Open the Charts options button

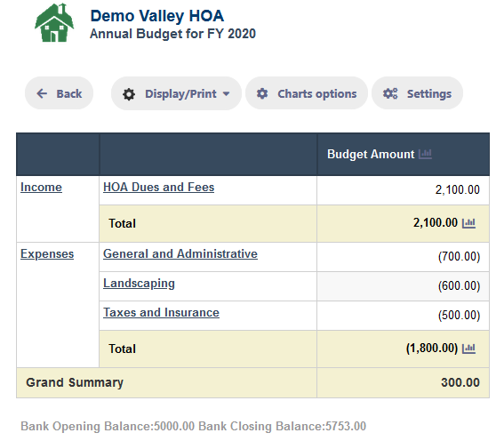pos(307,93)
